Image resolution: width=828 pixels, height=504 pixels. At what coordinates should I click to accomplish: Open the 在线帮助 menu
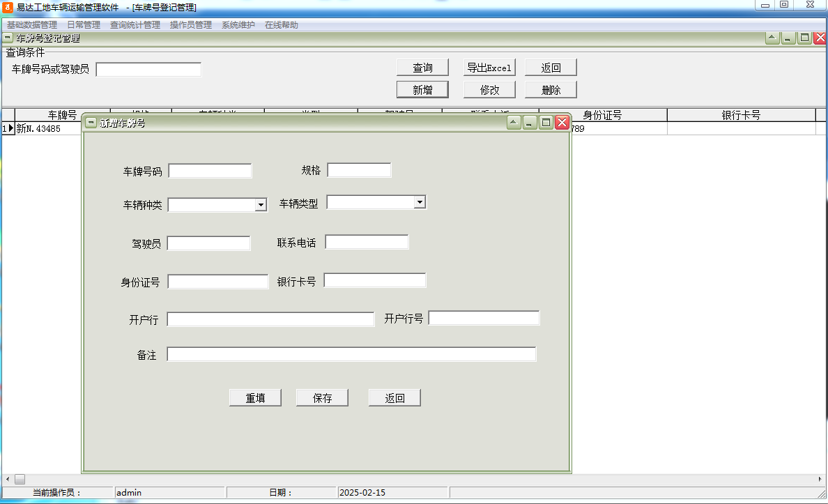click(x=282, y=23)
